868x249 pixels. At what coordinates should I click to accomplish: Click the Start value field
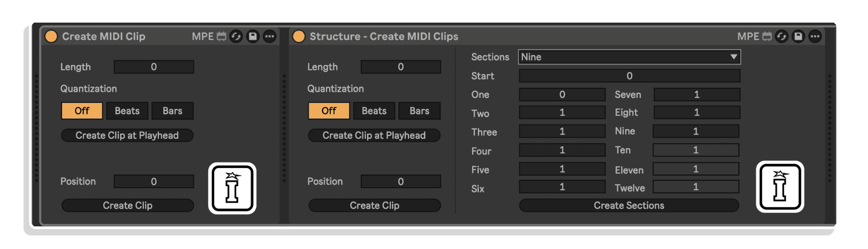[x=629, y=75]
